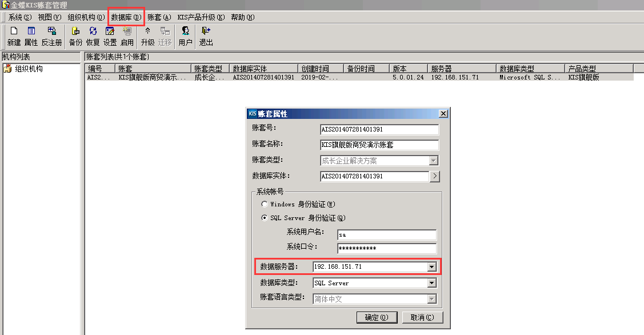Click the 系统用户名 field containing sa
Viewport: 644px width, 335px height.
pos(387,235)
